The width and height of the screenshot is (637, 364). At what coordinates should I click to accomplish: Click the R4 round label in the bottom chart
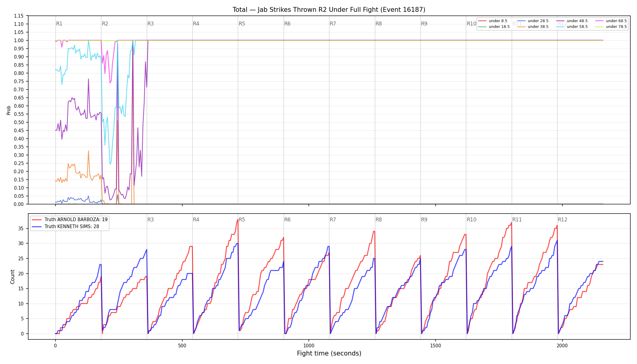pos(196,220)
